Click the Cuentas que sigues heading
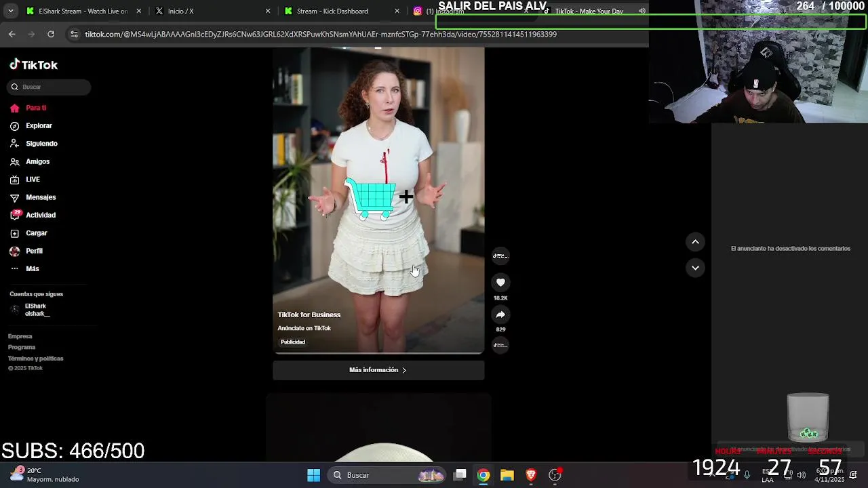The image size is (868, 488). point(37,294)
